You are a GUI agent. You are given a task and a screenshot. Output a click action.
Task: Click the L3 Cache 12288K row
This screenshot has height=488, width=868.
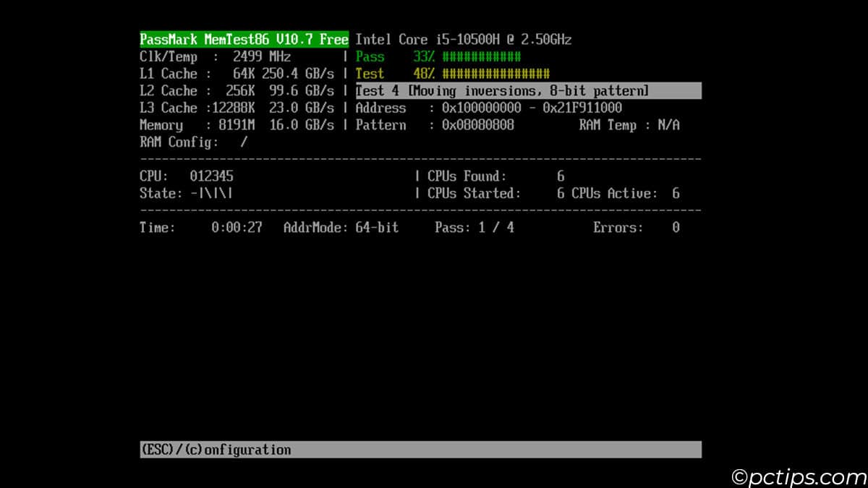click(237, 108)
